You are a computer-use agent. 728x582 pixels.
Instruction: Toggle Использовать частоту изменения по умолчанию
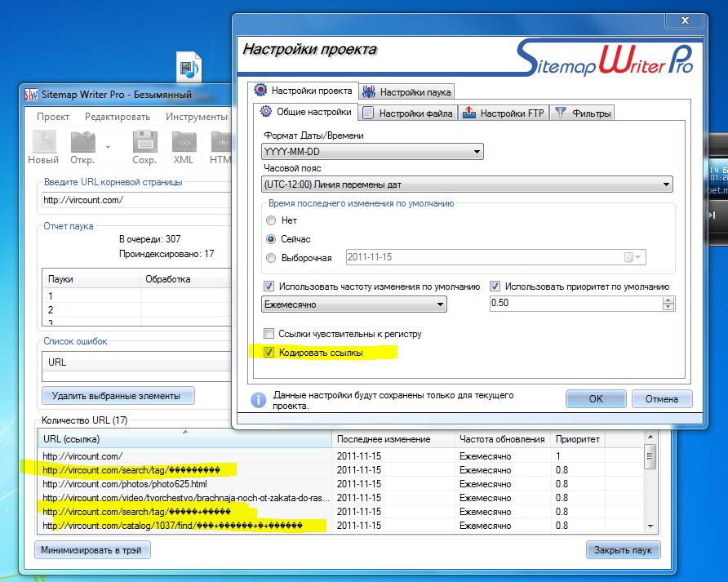(x=269, y=287)
